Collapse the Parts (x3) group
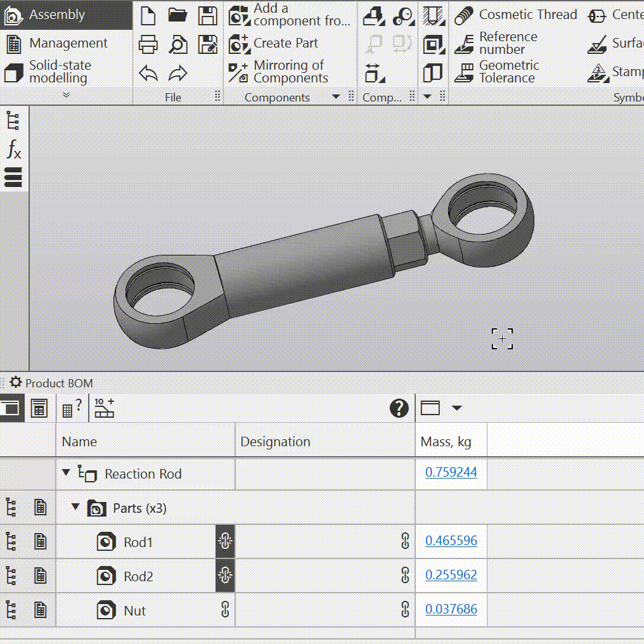 [x=75, y=507]
